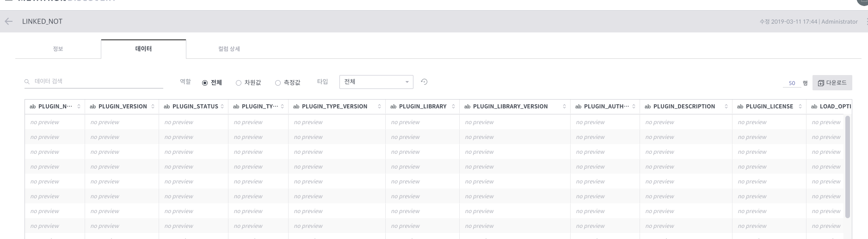Sort by PLUGIN_LICENSE column arrows
This screenshot has height=239, width=868.
pyautogui.click(x=800, y=107)
